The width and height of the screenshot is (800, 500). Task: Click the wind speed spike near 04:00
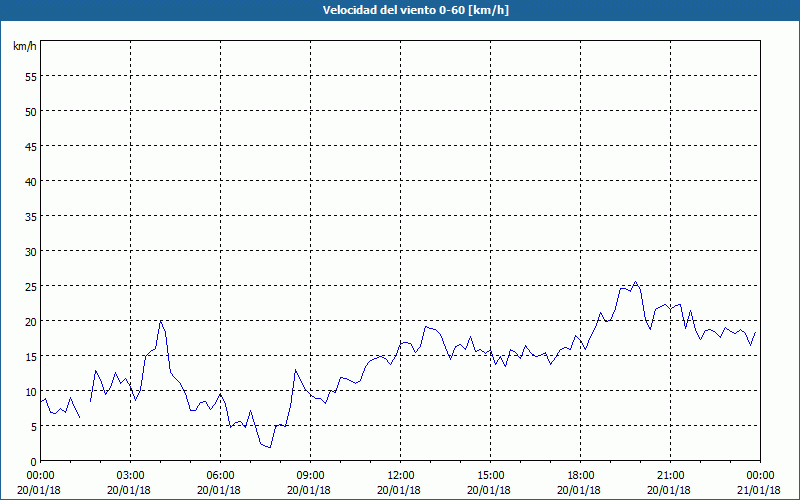click(160, 321)
